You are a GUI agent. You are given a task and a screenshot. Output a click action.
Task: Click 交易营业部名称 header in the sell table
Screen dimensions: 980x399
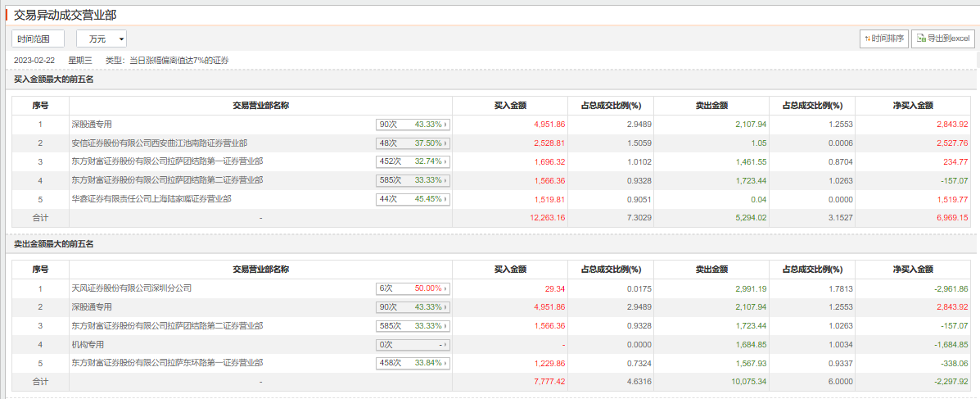pyautogui.click(x=260, y=270)
